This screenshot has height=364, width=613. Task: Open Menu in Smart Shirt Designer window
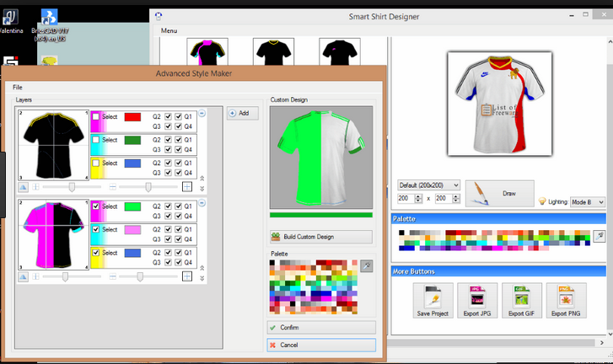pos(169,30)
